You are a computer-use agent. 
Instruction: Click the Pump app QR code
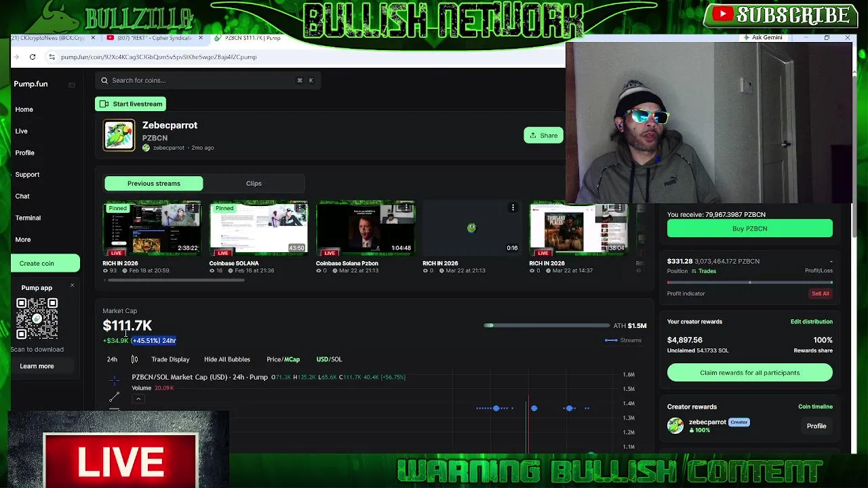pyautogui.click(x=37, y=318)
